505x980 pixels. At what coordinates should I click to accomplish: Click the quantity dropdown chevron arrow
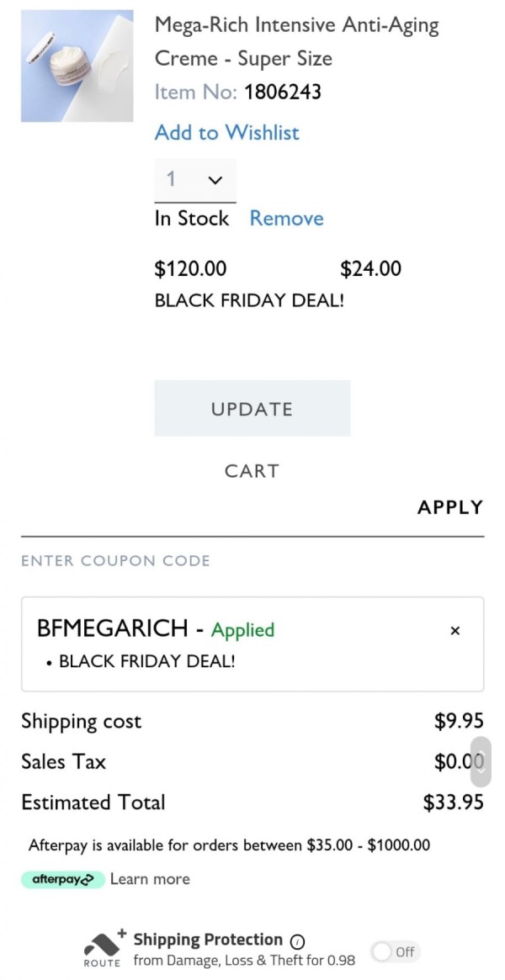[215, 181]
